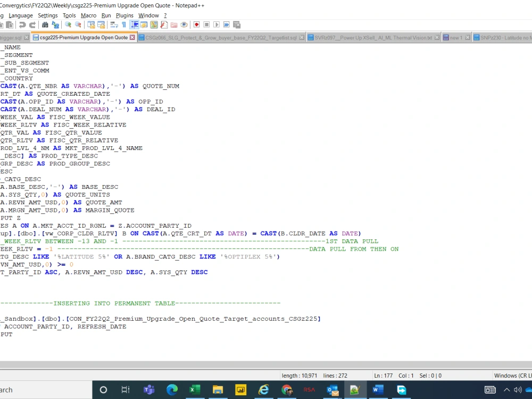This screenshot has height=399, width=532.
Task: Click the Redo toolbar icon
Action: (32, 25)
